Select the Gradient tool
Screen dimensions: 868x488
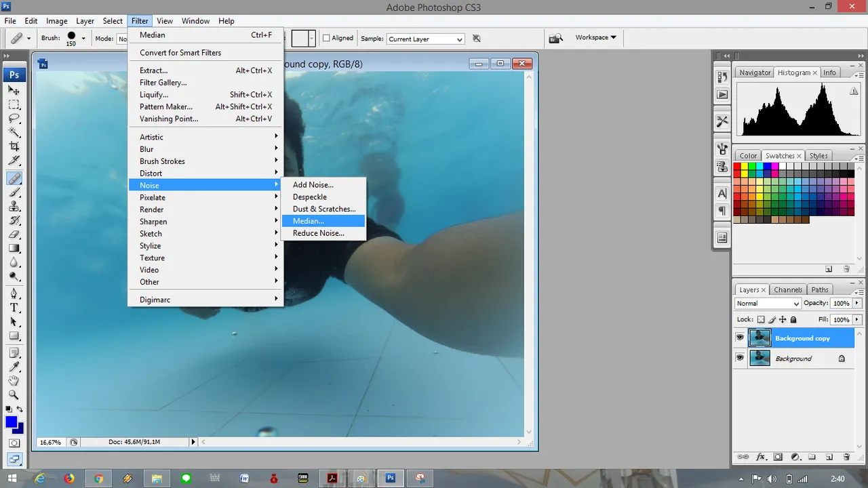click(14, 249)
